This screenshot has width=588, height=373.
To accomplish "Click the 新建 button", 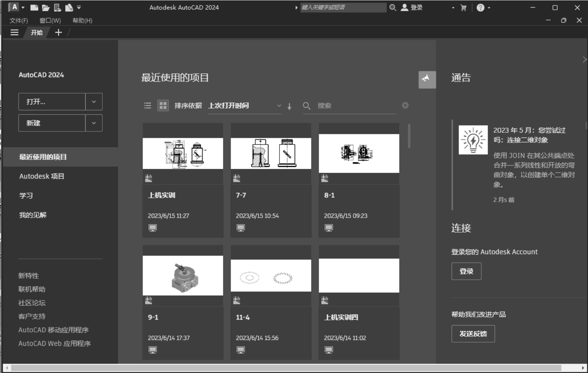I will (52, 123).
